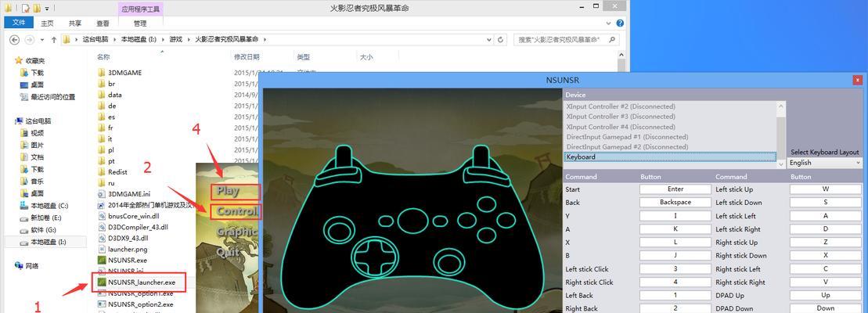Screen dimensions: 868x313
Task: Click the Play button in launcher
Action: 235,192
